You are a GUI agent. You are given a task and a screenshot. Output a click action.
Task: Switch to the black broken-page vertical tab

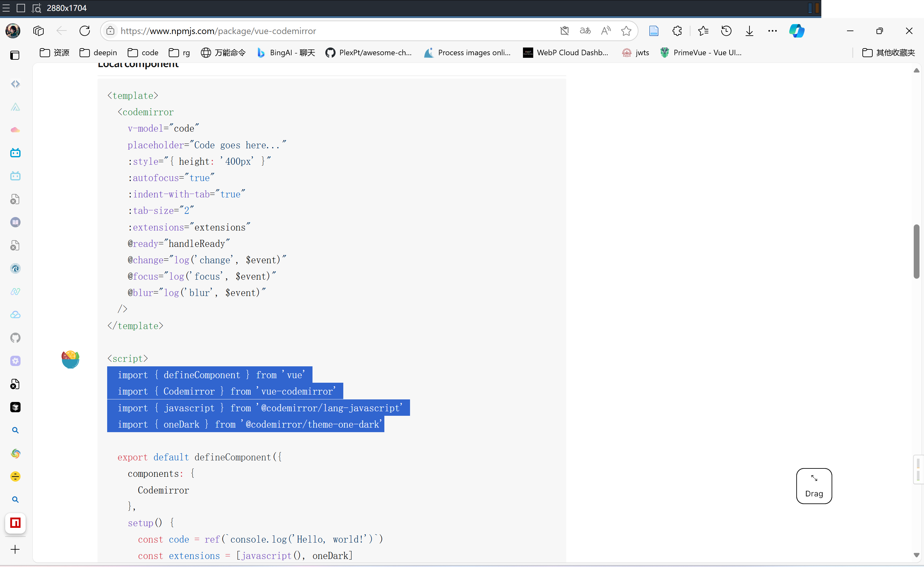tap(15, 384)
